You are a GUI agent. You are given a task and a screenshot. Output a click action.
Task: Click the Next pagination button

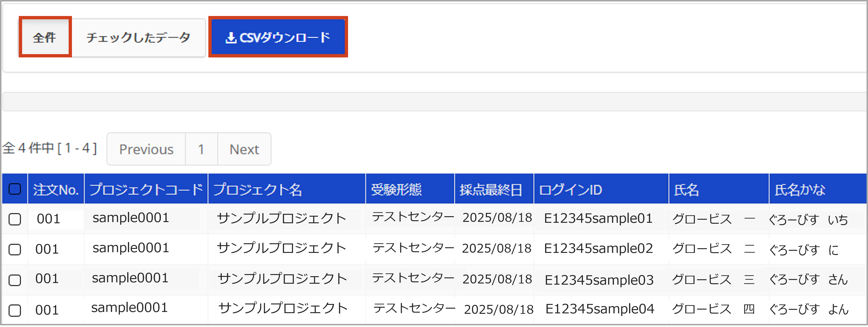(x=244, y=149)
